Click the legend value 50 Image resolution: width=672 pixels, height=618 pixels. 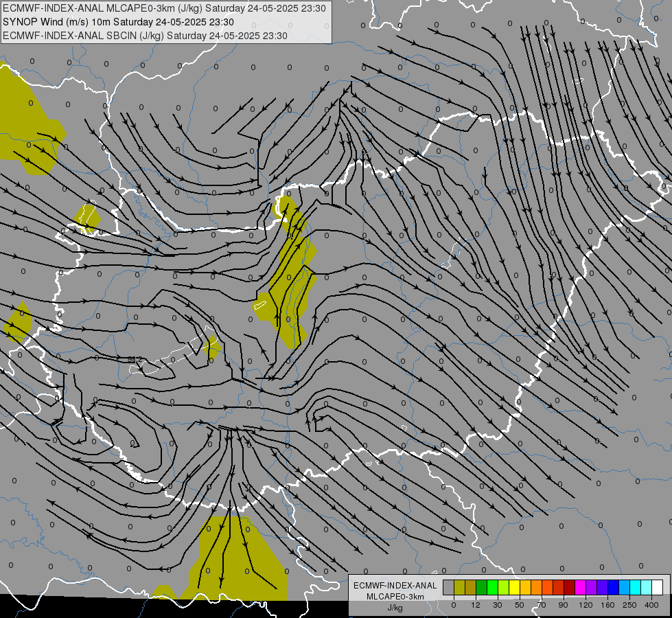point(520,605)
